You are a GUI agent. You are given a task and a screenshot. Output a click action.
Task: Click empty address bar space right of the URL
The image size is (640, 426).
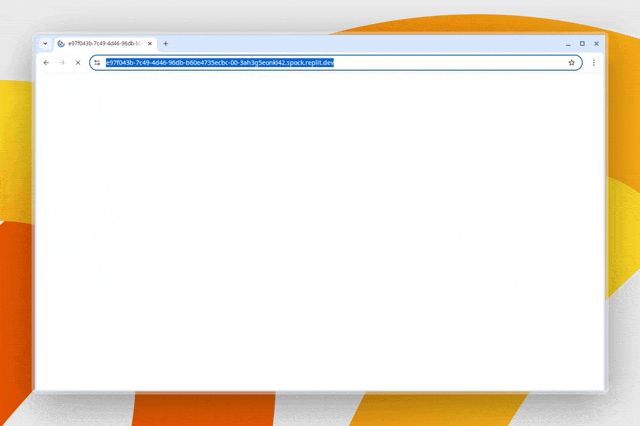(450, 62)
